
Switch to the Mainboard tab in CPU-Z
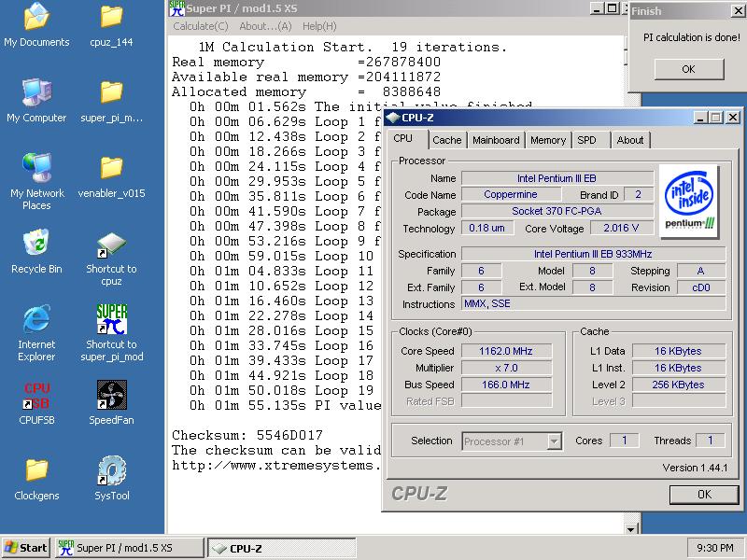coord(496,140)
